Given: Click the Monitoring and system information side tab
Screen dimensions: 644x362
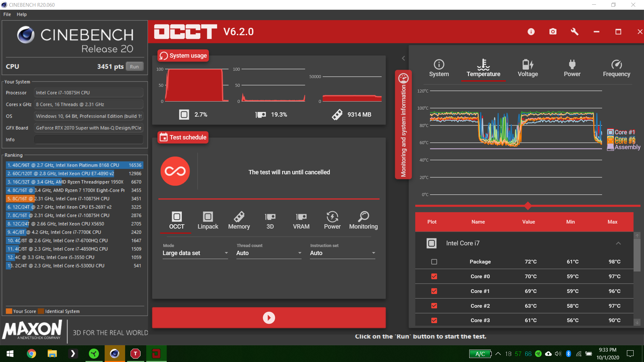Looking at the screenshot, I should pos(403,125).
